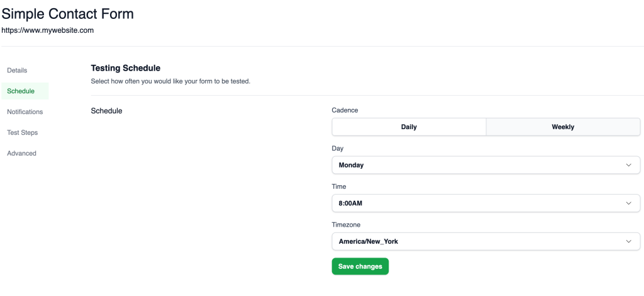This screenshot has width=644, height=296.
Task: Switch to the Test Steps section
Action: pyautogui.click(x=23, y=132)
